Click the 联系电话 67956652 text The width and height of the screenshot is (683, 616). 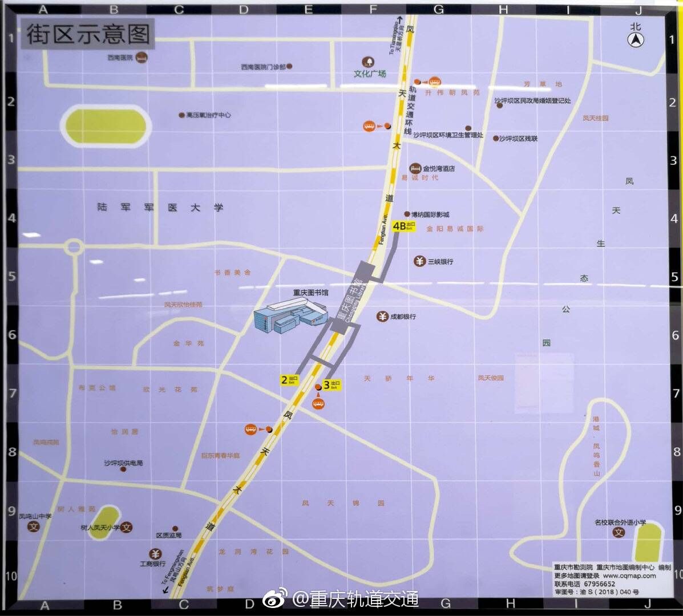[584, 584]
